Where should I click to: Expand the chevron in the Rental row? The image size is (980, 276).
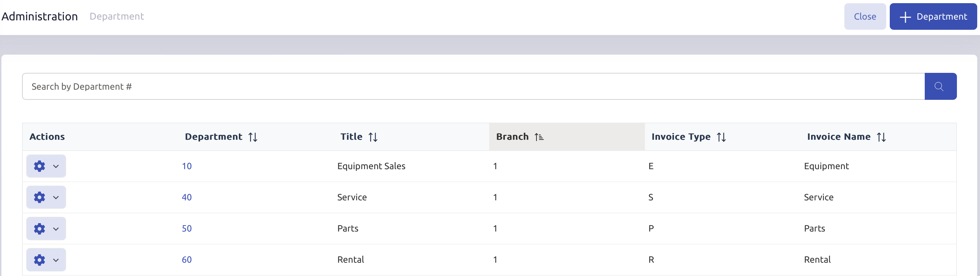point(56,260)
